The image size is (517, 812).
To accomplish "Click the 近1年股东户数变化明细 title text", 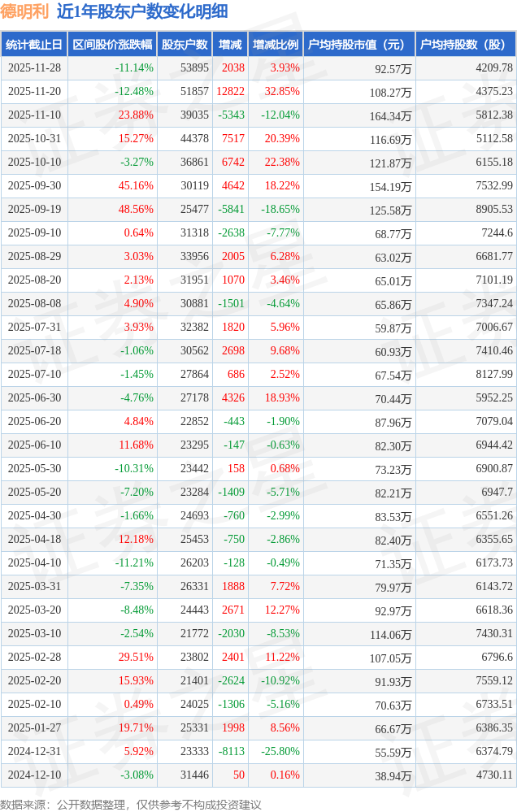I will (142, 11).
